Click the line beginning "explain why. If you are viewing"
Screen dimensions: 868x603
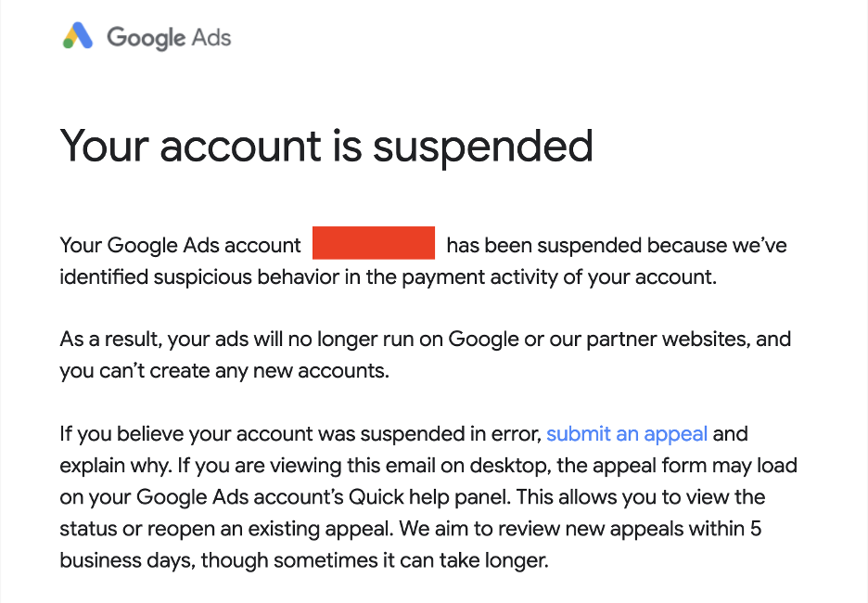pyautogui.click(x=428, y=465)
